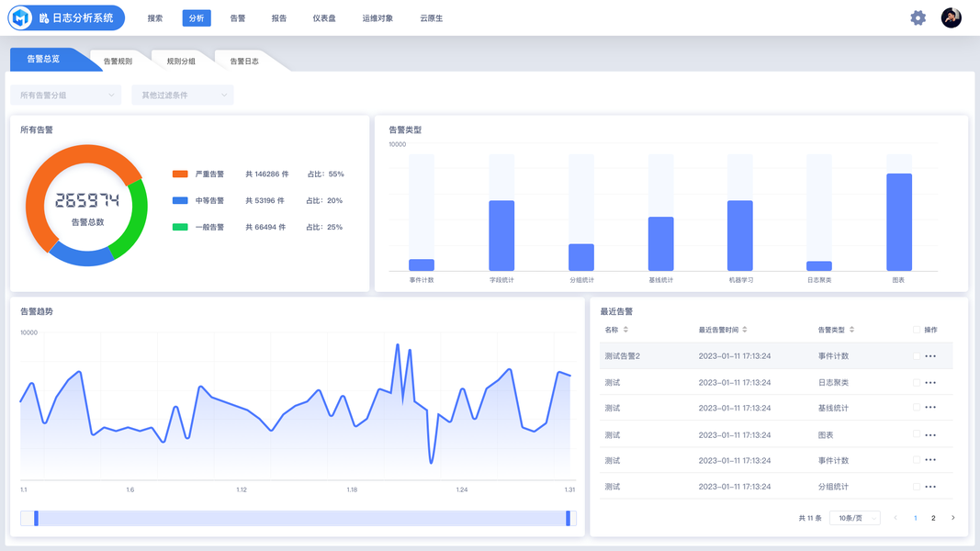Expand 所有告警分组 dropdown
980x551 pixels.
65,95
